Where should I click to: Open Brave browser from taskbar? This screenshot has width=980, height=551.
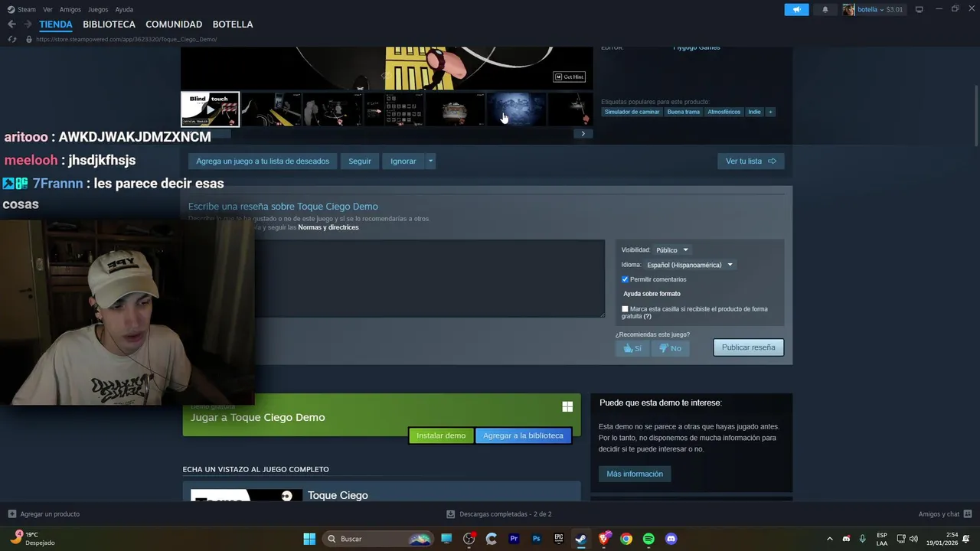604,539
